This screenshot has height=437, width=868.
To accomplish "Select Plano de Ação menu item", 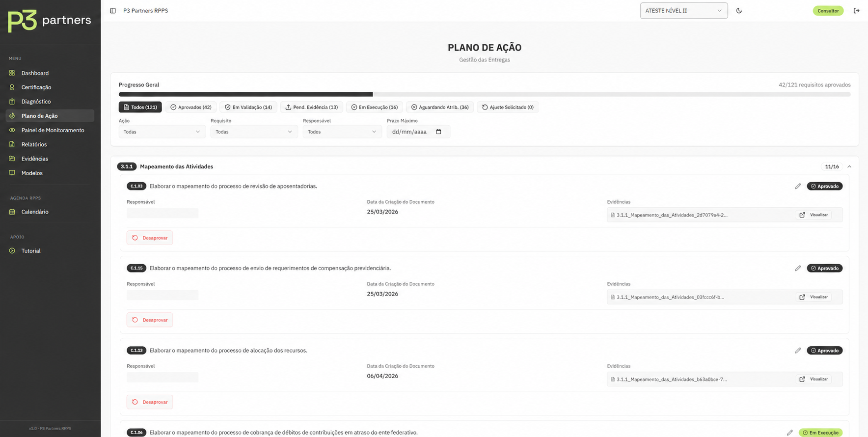I will coord(50,116).
